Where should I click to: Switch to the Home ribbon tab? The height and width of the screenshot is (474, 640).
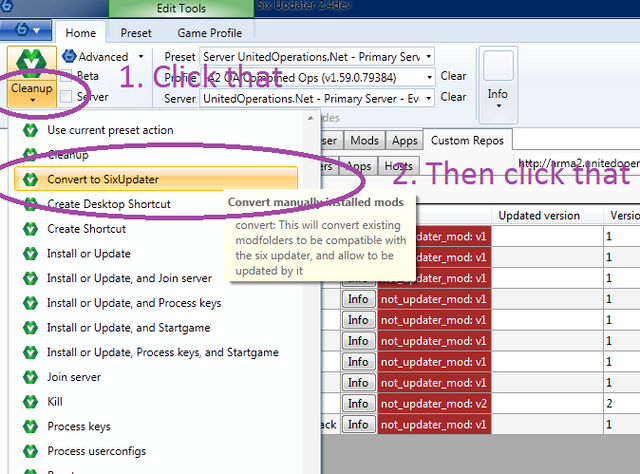tap(80, 33)
